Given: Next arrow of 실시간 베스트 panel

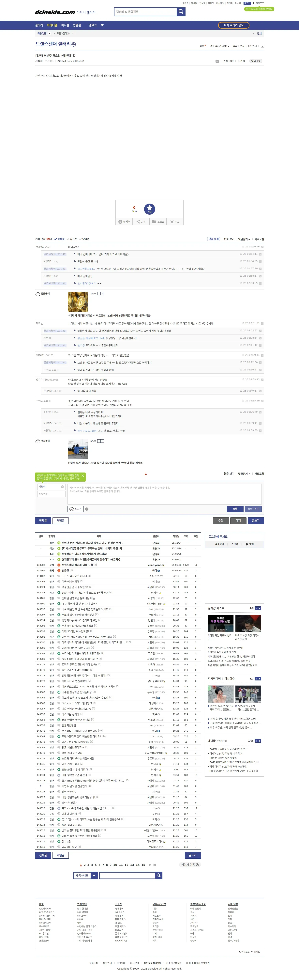Looking at the screenshot, I should tap(260, 608).
